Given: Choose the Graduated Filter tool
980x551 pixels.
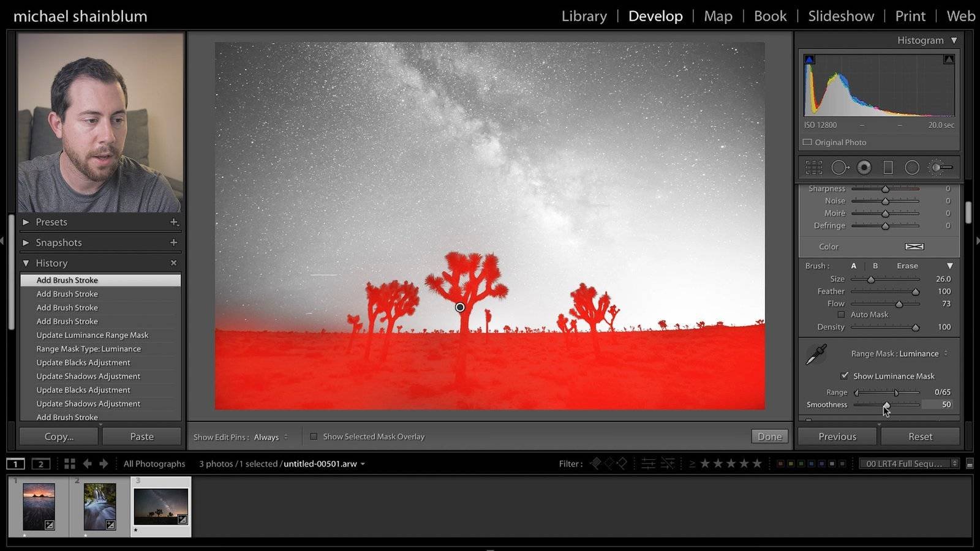Looking at the screenshot, I should pyautogui.click(x=888, y=167).
